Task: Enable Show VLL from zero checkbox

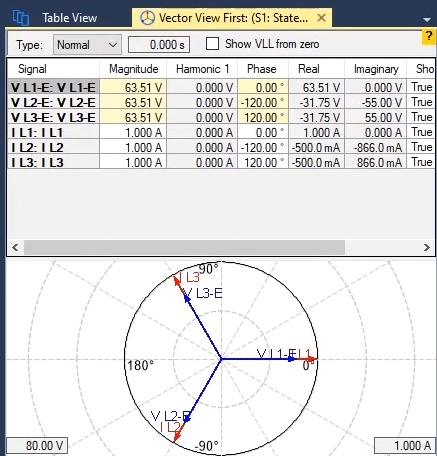Action: 212,44
